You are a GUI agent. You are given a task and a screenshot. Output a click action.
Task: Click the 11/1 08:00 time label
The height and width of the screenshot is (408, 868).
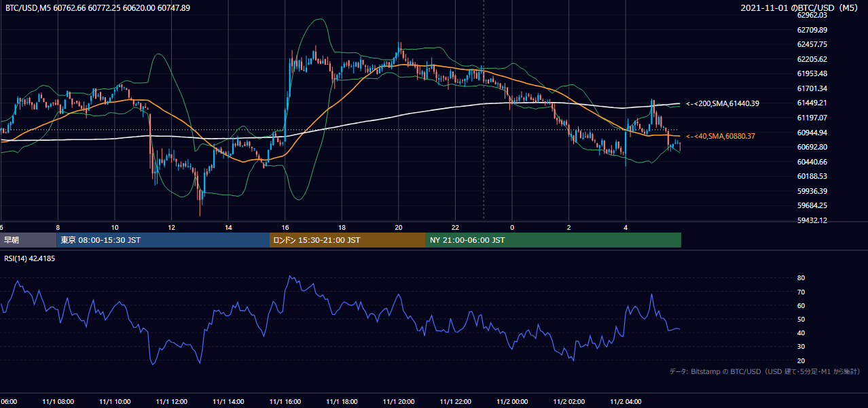coord(58,401)
